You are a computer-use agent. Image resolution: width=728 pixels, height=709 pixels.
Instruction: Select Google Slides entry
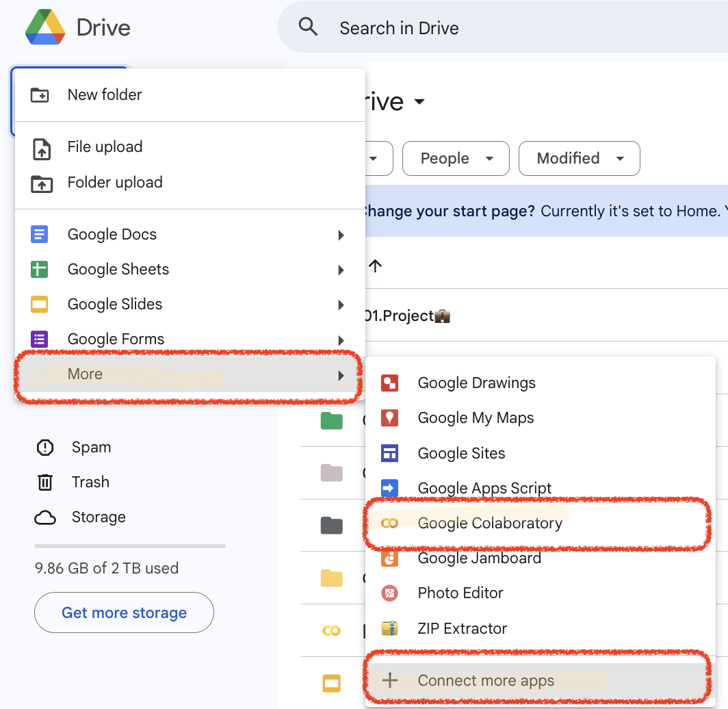coord(190,305)
